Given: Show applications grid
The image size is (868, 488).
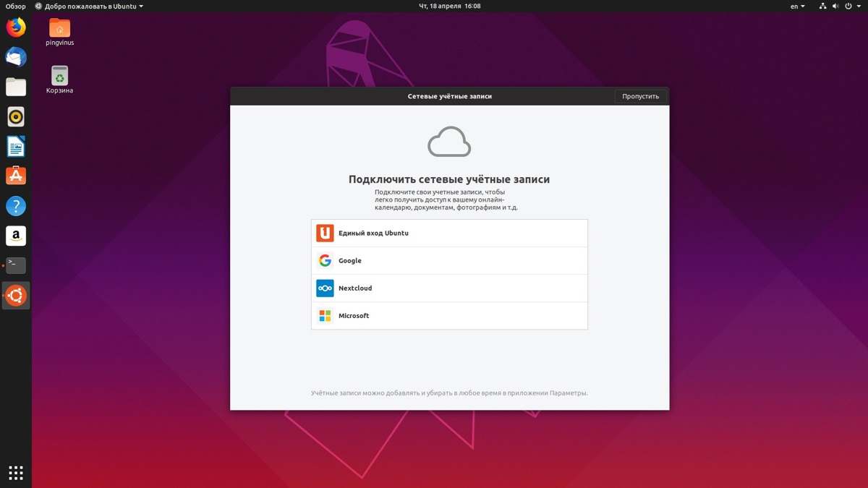Looking at the screenshot, I should [16, 473].
